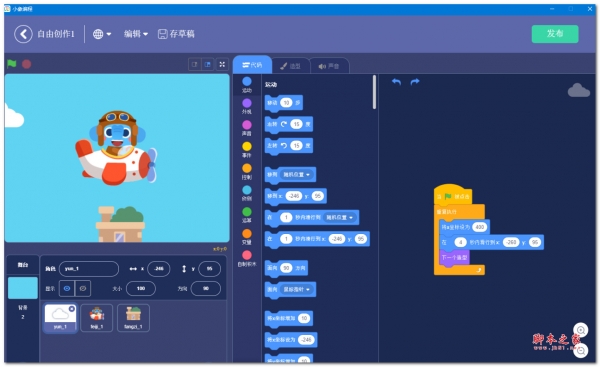Screen dimensions: 600x367
Task: Click the green 发布 publish button
Action: click(x=555, y=34)
